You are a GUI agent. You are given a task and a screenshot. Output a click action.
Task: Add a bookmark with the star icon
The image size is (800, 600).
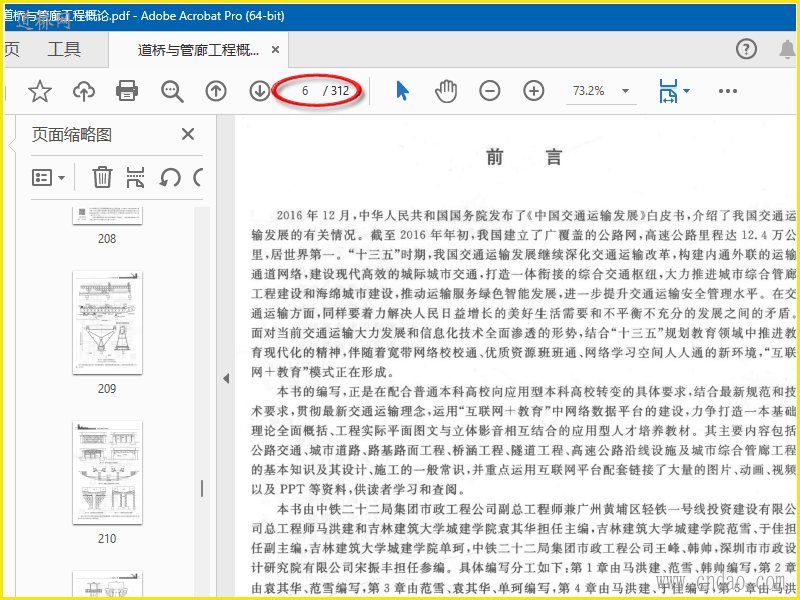click(x=40, y=91)
